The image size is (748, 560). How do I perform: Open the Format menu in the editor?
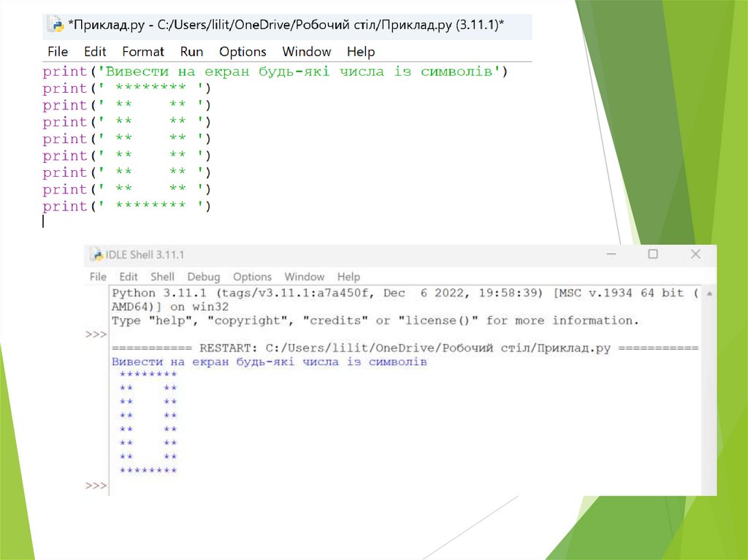(142, 52)
